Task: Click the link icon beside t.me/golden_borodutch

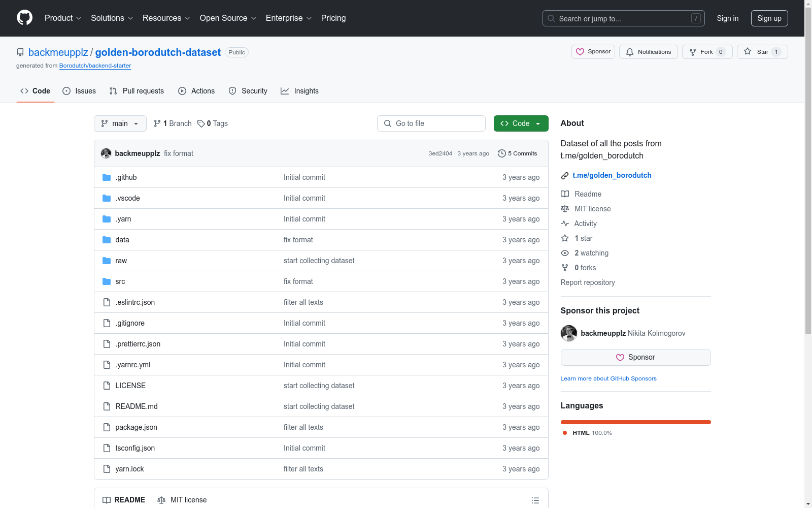Action: pyautogui.click(x=565, y=176)
